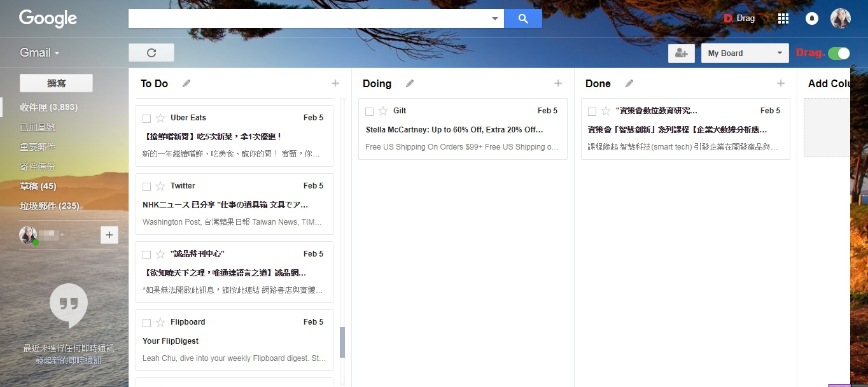Open the Google apps grid

pyautogui.click(x=783, y=18)
